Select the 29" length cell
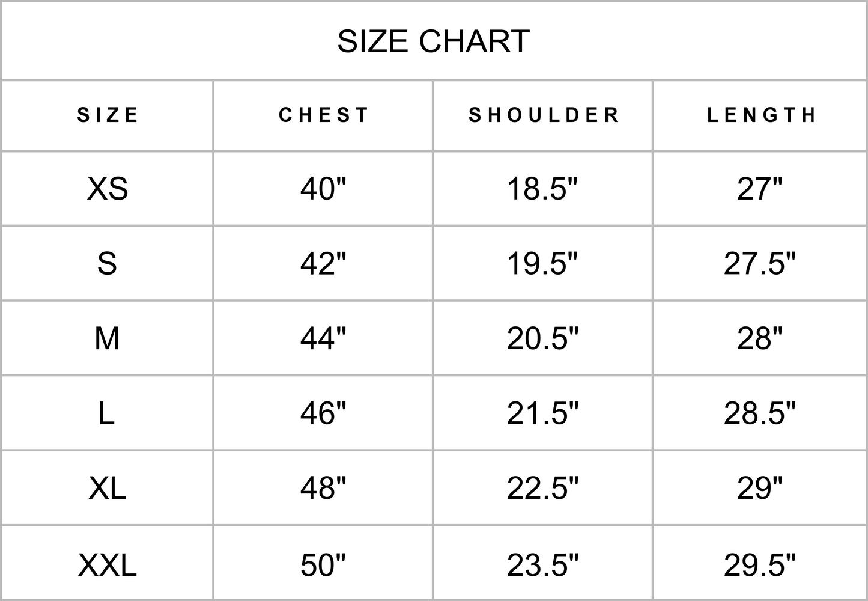 click(x=760, y=488)
